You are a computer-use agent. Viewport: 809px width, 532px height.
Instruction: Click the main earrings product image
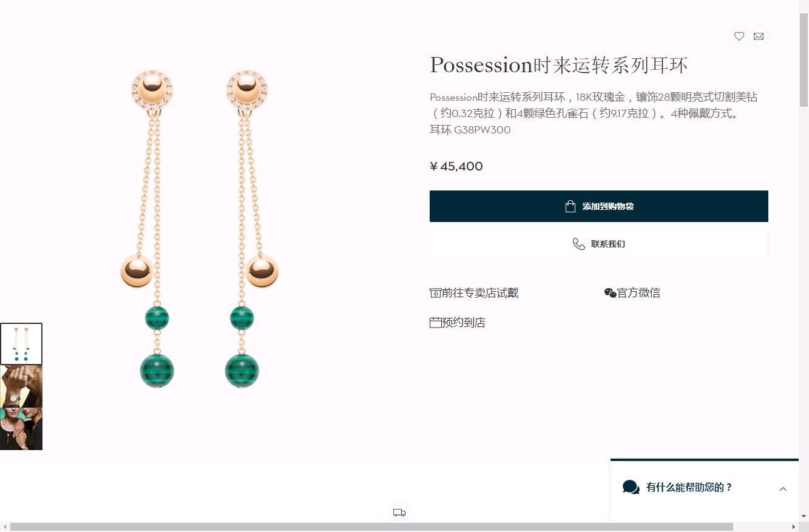(x=199, y=231)
